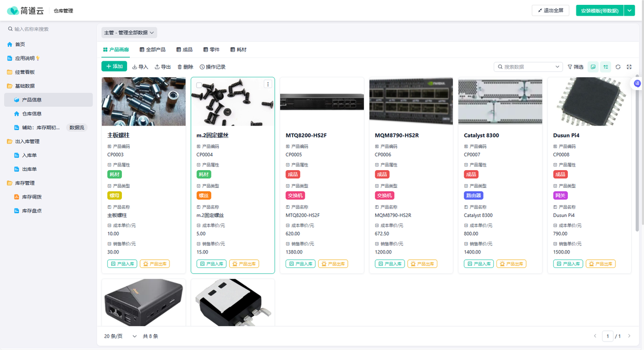Open the 主板螺柱 product image
The width and height of the screenshot is (644, 350).
click(x=144, y=101)
